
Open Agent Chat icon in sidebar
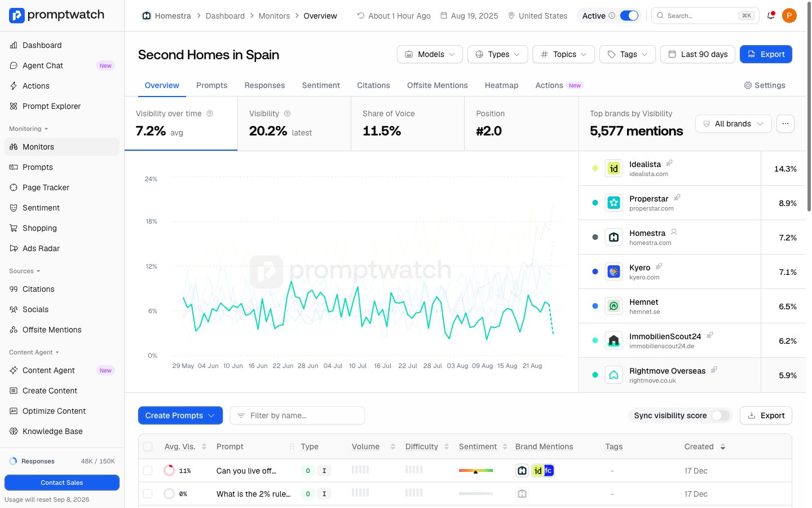pos(14,65)
